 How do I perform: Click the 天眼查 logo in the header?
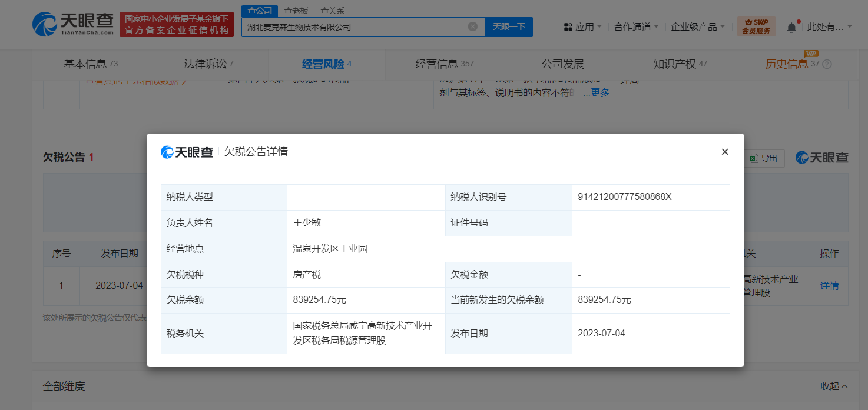[72, 24]
